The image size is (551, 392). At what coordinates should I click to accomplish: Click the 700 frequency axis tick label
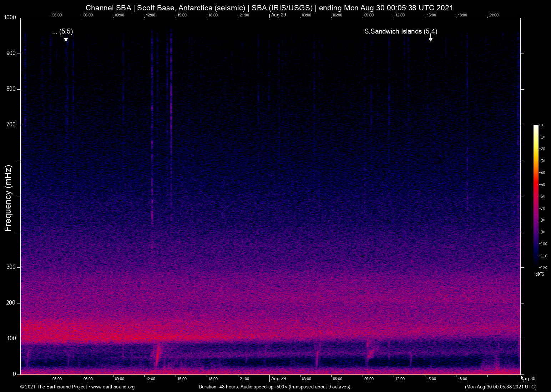11,125
